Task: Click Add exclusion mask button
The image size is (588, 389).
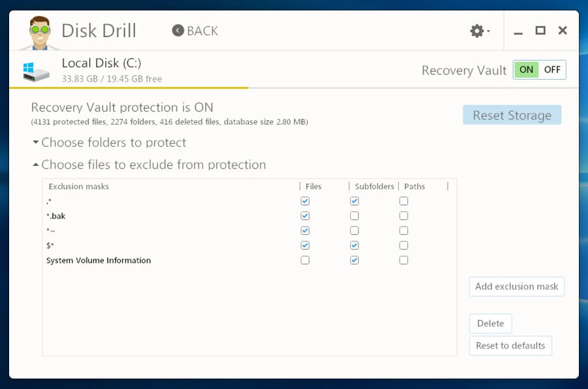Action: pos(516,287)
